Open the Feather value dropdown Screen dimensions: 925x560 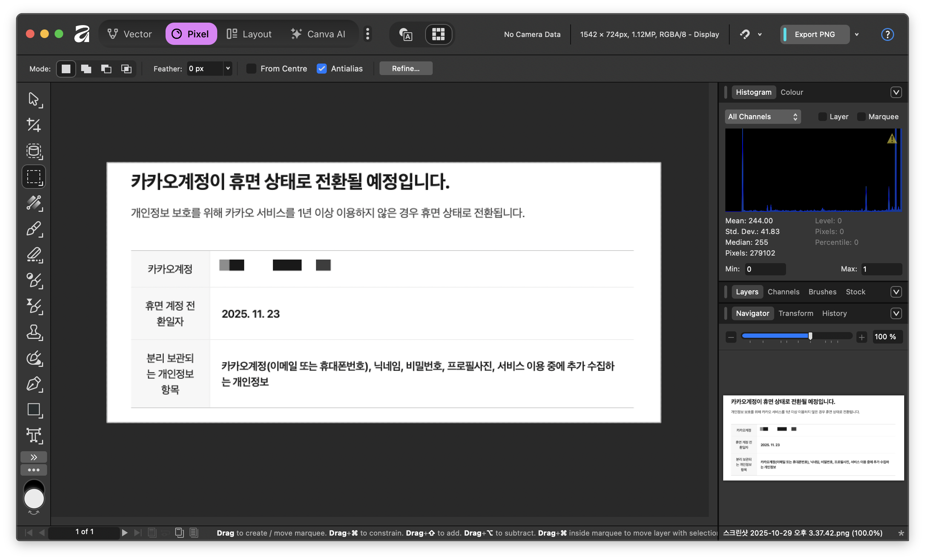tap(228, 69)
